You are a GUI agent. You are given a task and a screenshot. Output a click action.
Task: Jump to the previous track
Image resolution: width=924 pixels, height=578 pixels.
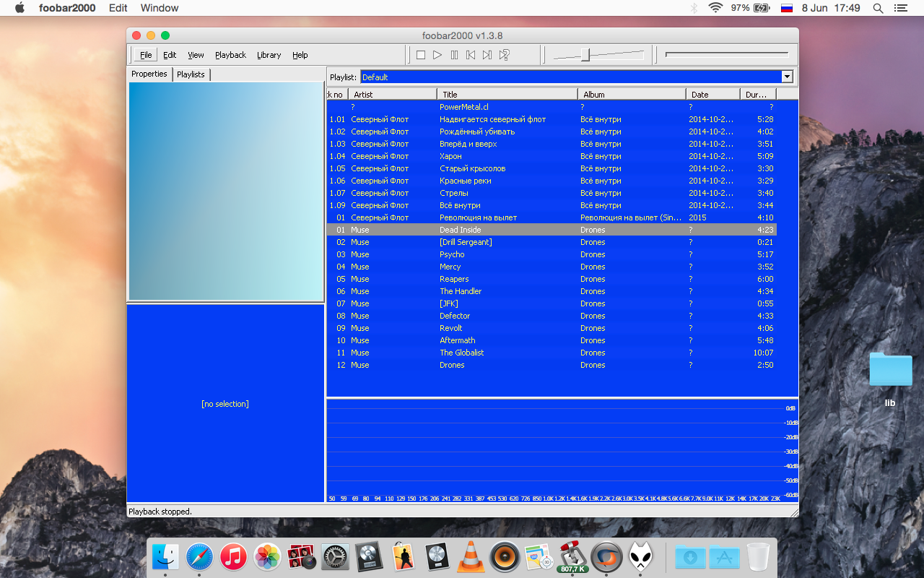(471, 55)
